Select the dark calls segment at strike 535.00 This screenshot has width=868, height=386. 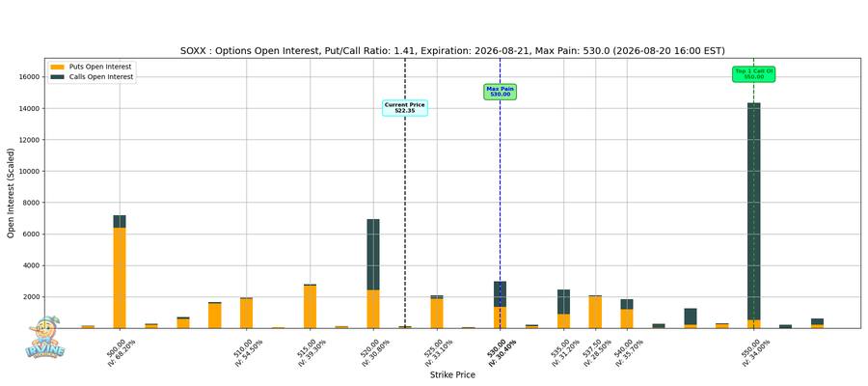[563, 302]
